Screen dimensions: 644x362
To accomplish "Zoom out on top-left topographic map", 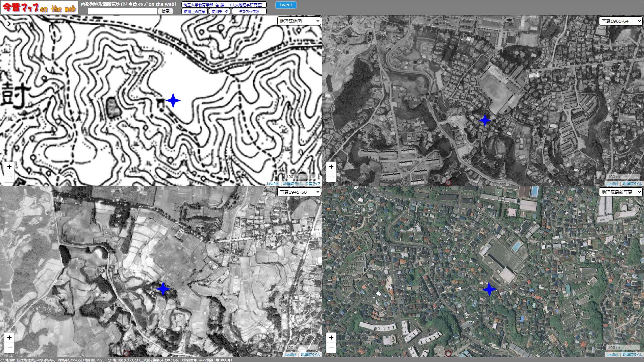I will pyautogui.click(x=9, y=177).
